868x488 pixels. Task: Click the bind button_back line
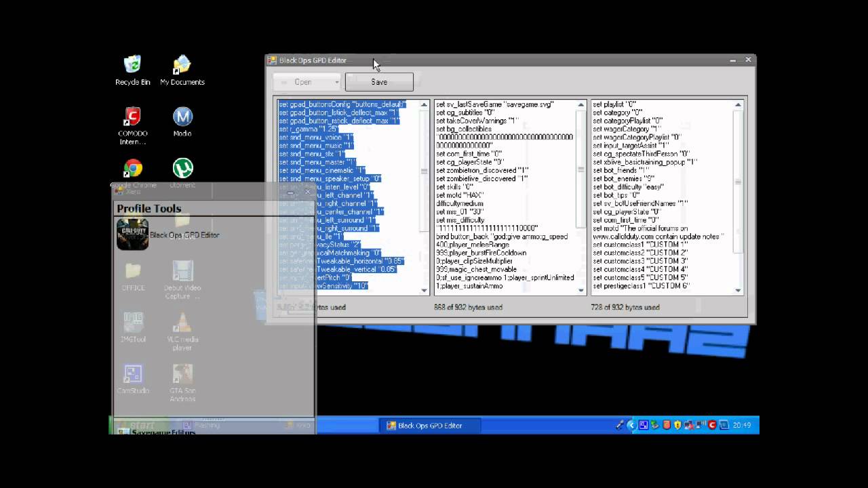[502, 237]
